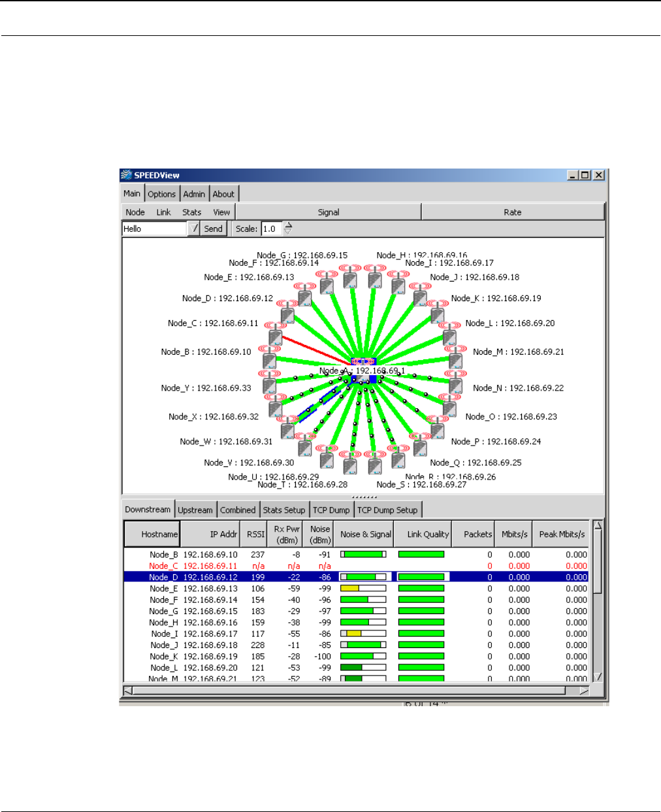Sort by Peak Mbits/s column header
The width and height of the screenshot is (661, 812).
[x=561, y=534]
